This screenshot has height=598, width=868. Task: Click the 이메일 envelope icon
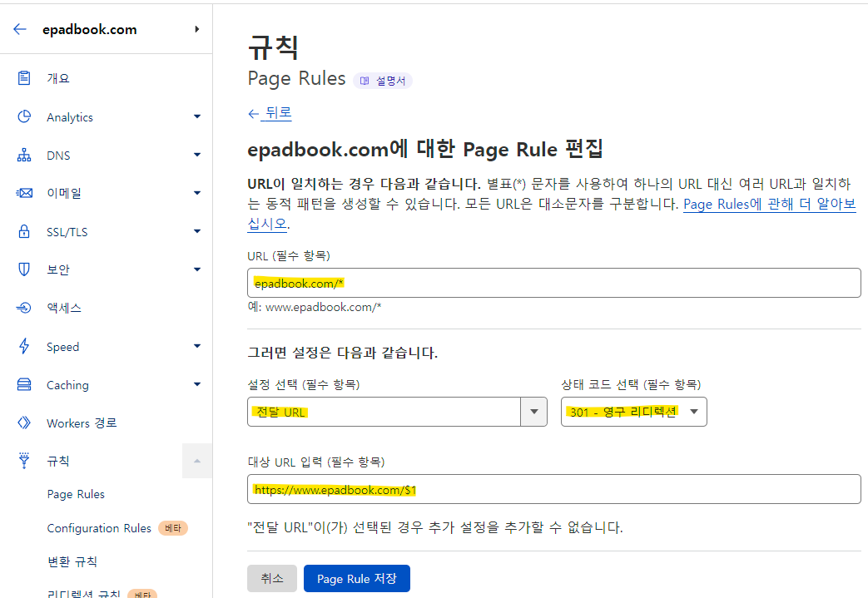(24, 193)
